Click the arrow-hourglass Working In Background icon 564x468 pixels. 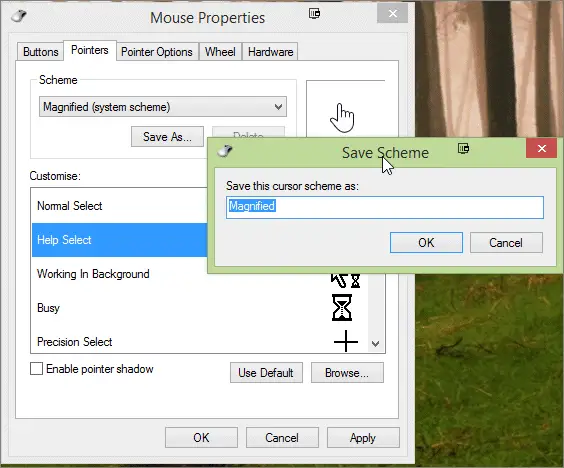[345, 281]
